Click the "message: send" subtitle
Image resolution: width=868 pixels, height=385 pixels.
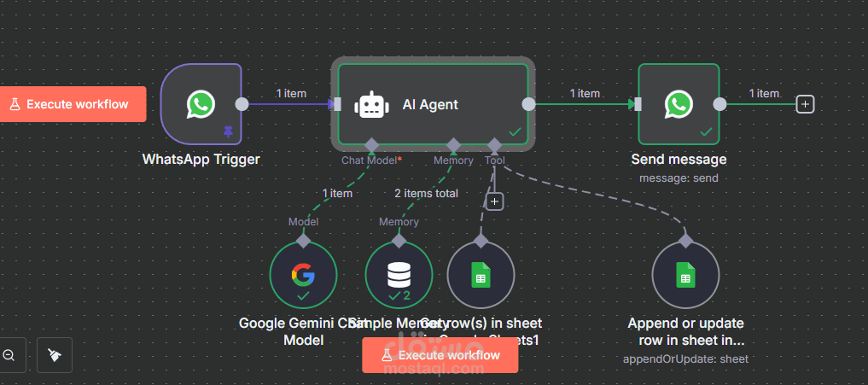679,178
